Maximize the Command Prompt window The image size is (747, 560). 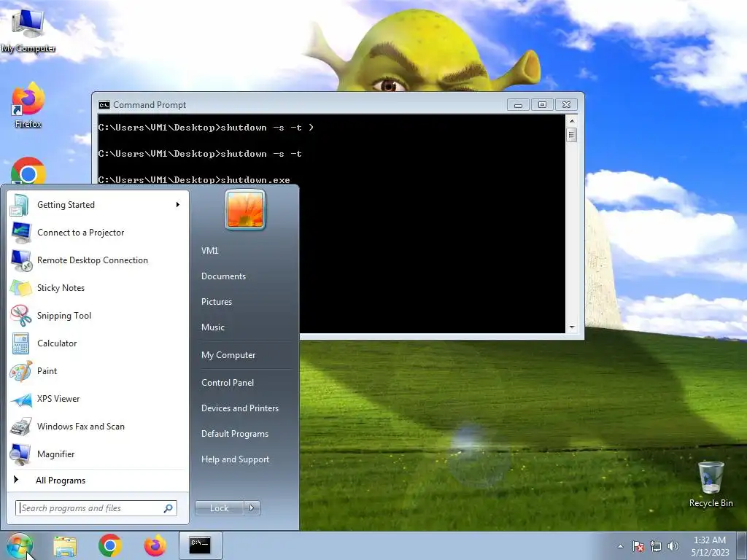point(542,105)
